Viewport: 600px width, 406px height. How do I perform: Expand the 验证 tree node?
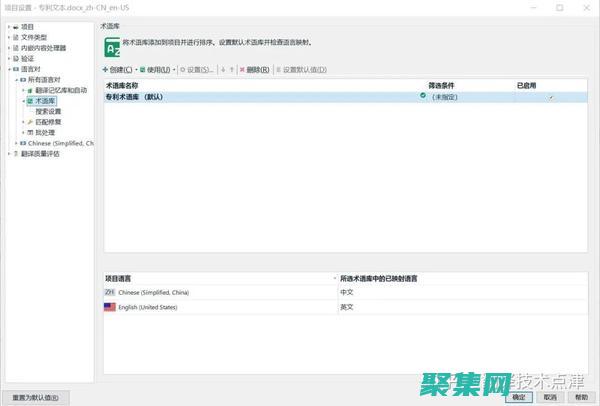(x=9, y=59)
